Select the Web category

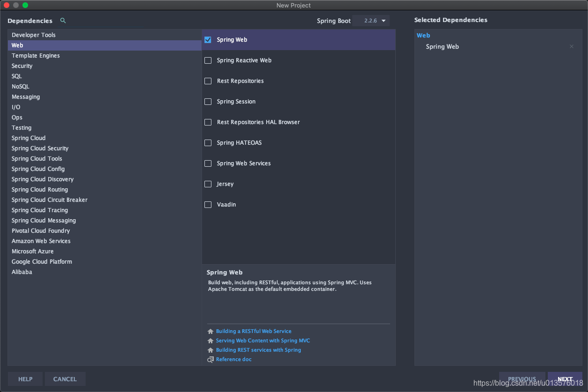pos(104,45)
